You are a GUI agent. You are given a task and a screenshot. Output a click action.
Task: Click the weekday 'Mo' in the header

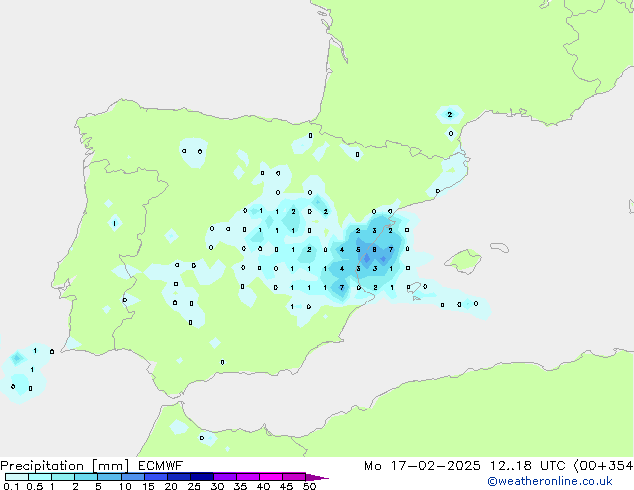click(x=372, y=466)
